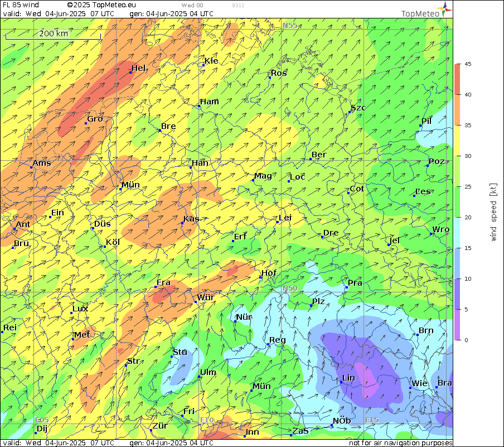This screenshot has width=504, height=447.
Task: Click the Ulm city label
Action: [x=209, y=372]
